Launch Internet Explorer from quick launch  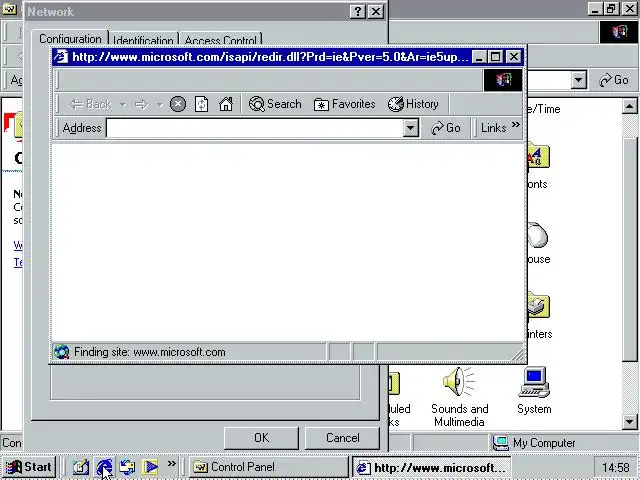click(104, 467)
